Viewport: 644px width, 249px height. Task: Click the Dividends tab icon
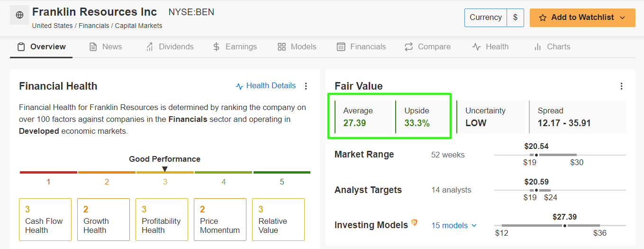click(x=150, y=46)
